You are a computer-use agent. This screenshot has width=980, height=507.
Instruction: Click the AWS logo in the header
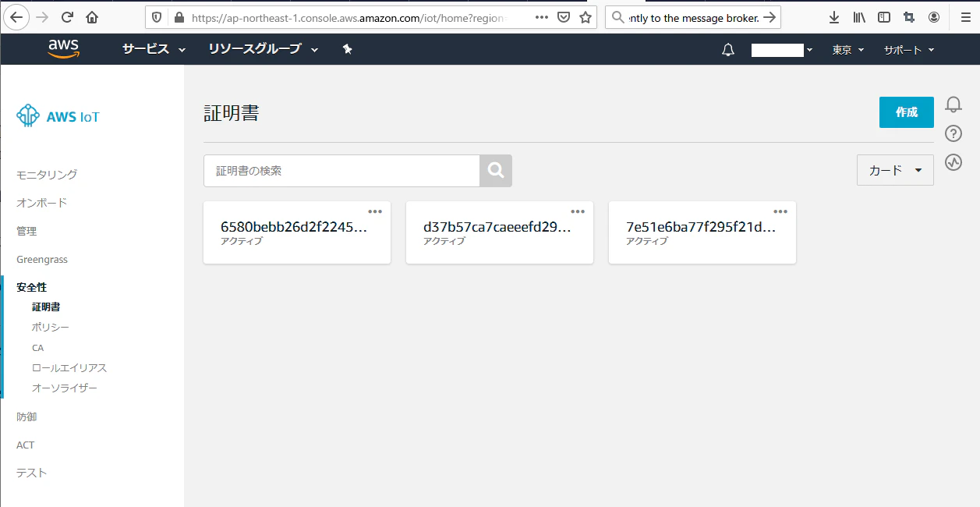(63, 49)
